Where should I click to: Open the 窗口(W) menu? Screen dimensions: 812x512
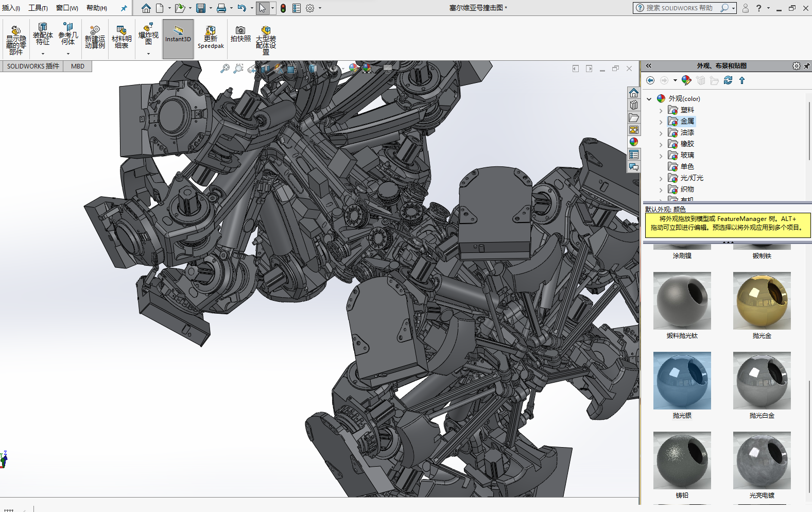[x=67, y=8]
